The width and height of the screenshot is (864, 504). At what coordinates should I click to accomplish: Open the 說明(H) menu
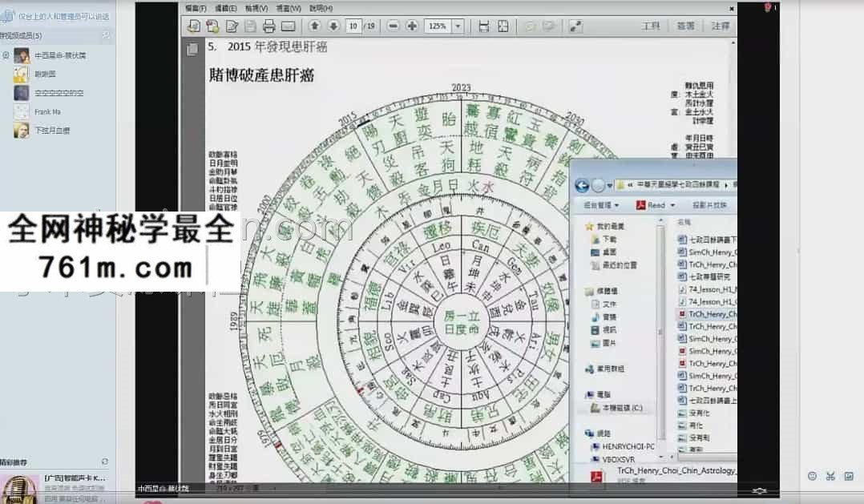coord(321,8)
